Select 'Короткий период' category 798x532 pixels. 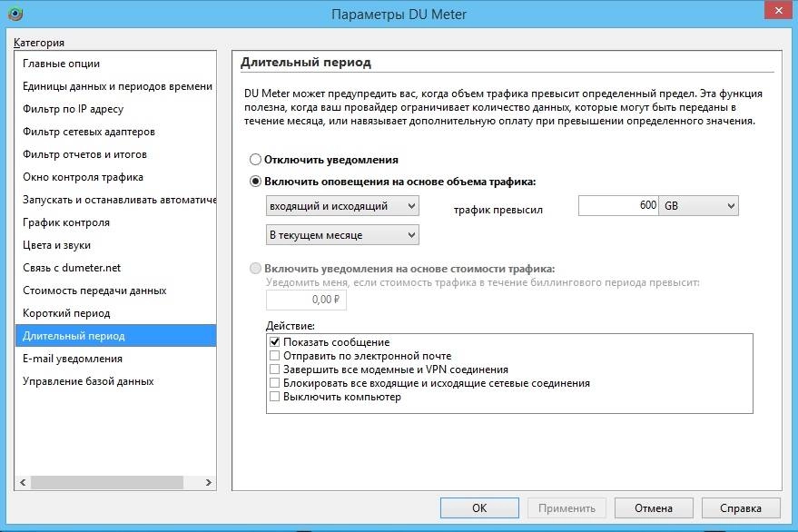(x=116, y=313)
